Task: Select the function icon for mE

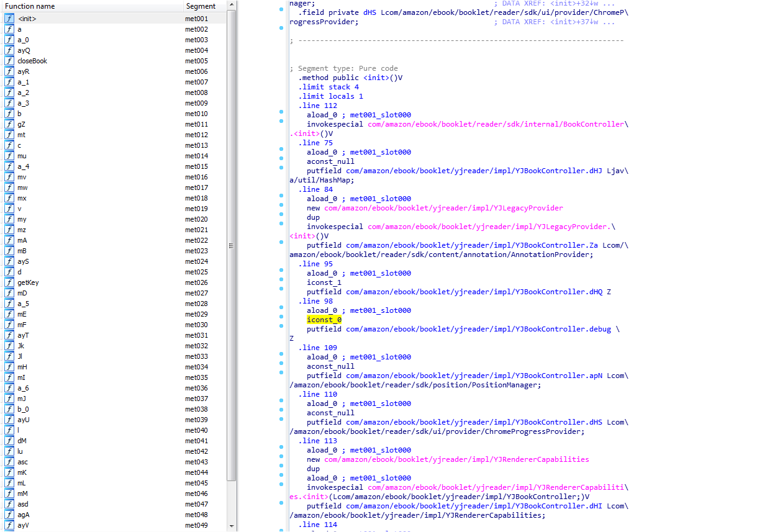Action: (9, 314)
